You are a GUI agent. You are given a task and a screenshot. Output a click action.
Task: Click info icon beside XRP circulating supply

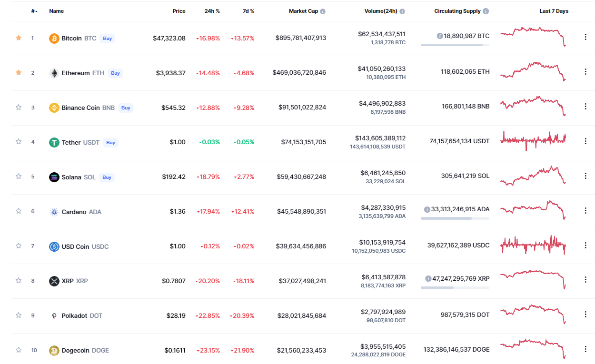428,278
